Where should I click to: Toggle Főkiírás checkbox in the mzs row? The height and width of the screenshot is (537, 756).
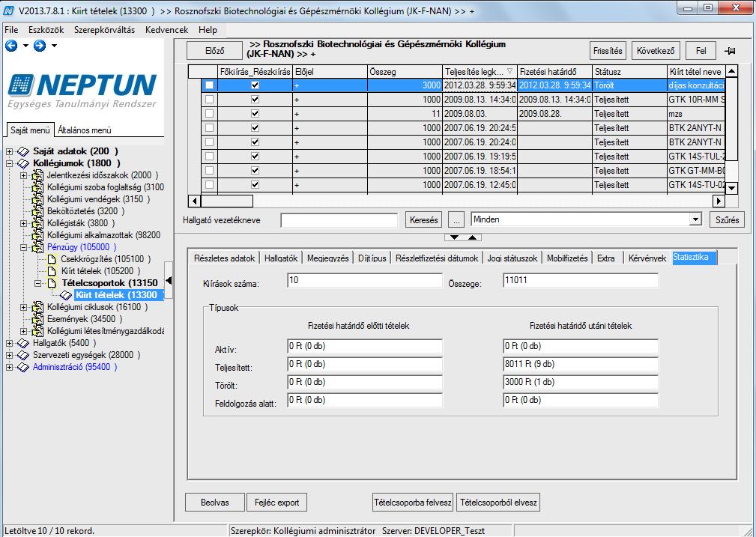255,114
